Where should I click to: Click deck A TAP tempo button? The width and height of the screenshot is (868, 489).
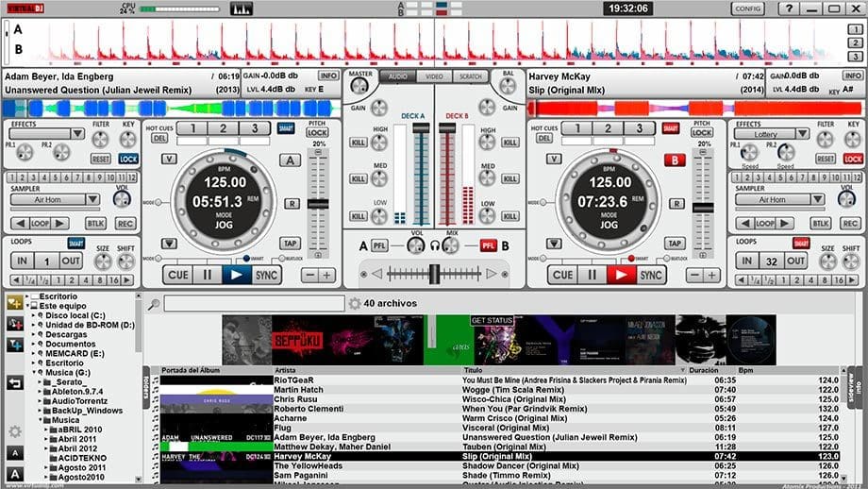(290, 244)
